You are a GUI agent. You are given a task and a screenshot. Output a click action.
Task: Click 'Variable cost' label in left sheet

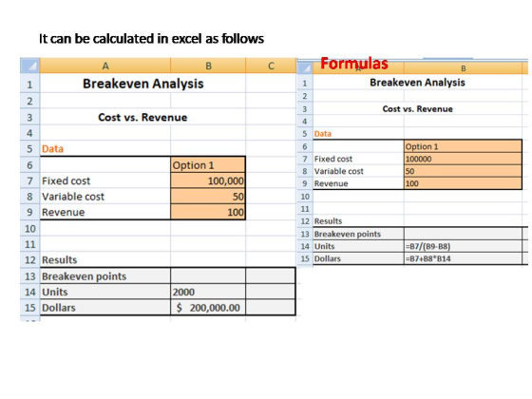pos(73,197)
